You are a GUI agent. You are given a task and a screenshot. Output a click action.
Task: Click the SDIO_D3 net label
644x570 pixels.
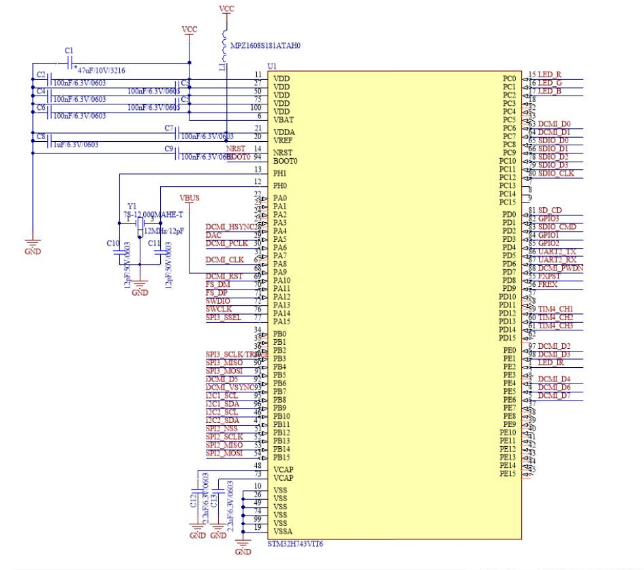(x=553, y=165)
